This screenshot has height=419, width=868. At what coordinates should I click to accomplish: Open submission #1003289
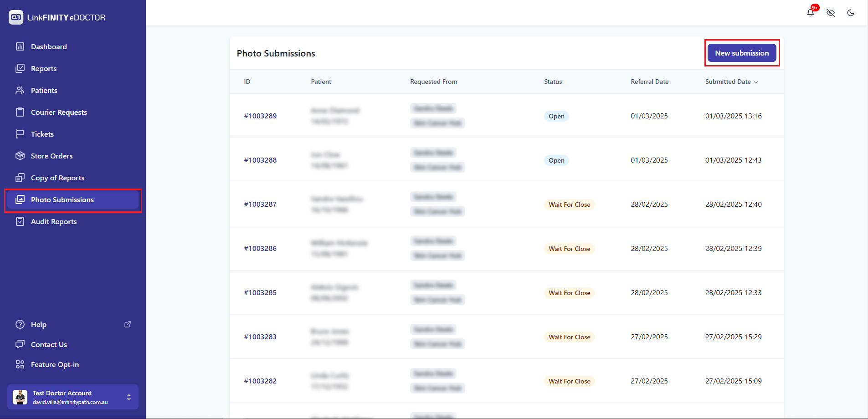pyautogui.click(x=260, y=116)
